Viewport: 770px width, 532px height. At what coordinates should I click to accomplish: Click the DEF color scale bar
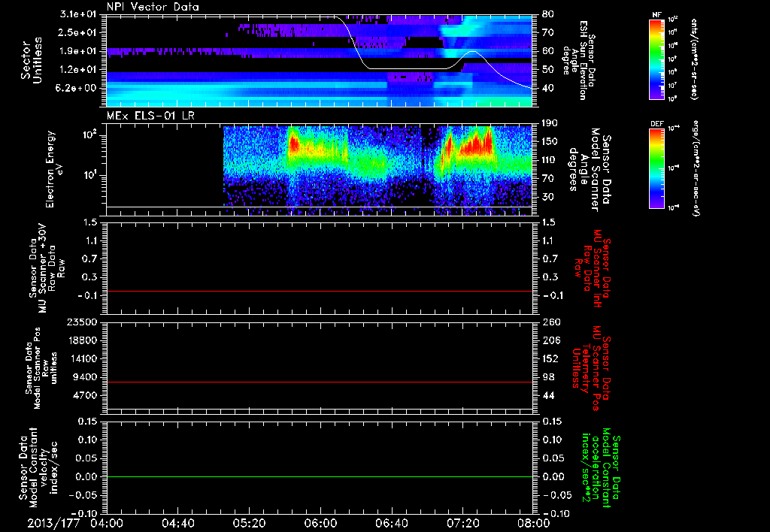657,168
